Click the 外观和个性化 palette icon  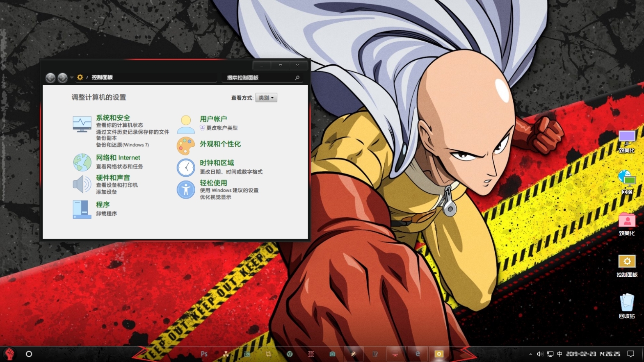(x=186, y=146)
